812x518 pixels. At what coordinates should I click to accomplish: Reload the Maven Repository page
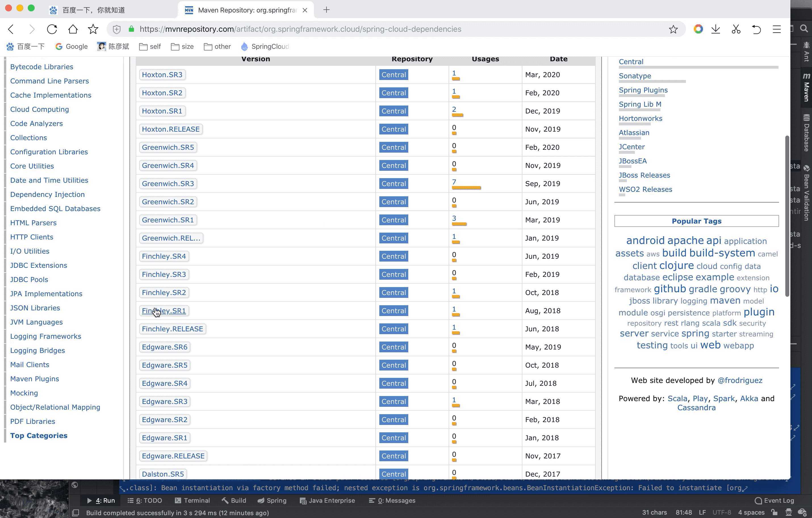pos(52,29)
